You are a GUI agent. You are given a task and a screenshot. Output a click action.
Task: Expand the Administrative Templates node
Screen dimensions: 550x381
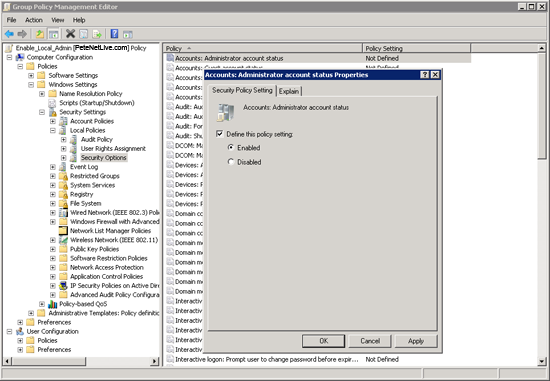[x=31, y=313]
